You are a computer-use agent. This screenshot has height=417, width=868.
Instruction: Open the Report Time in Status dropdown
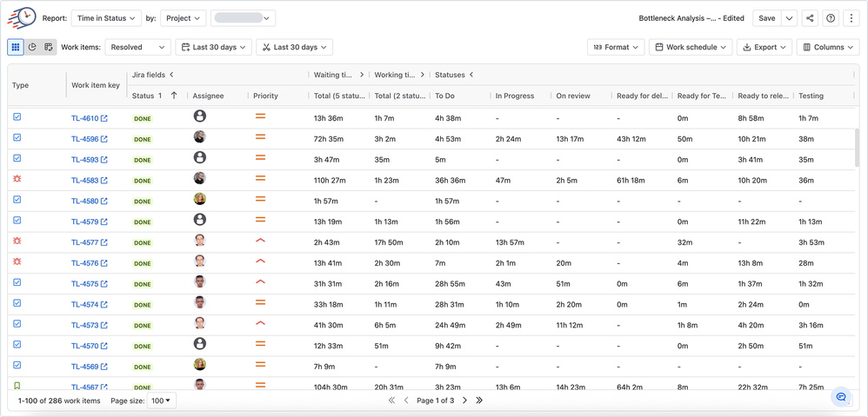click(106, 18)
